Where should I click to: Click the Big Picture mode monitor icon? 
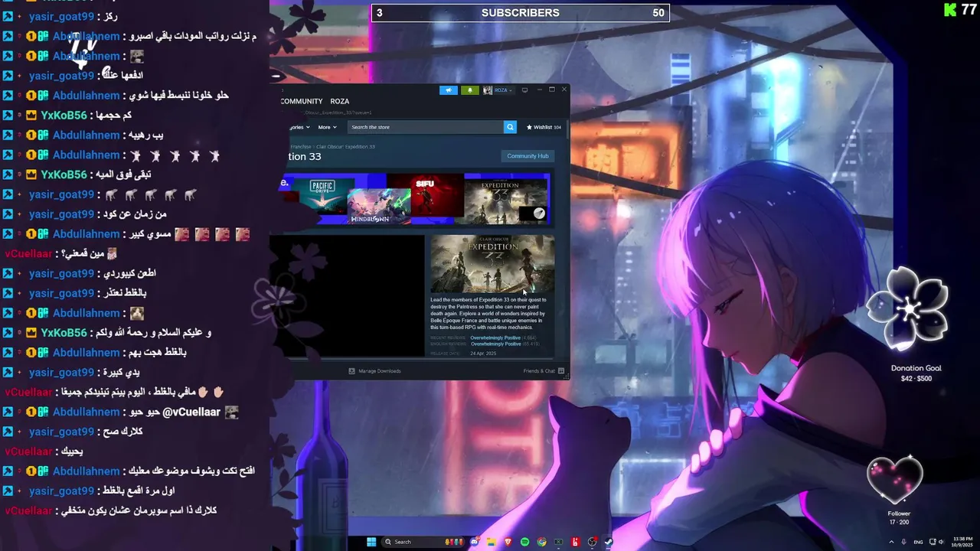(x=524, y=90)
